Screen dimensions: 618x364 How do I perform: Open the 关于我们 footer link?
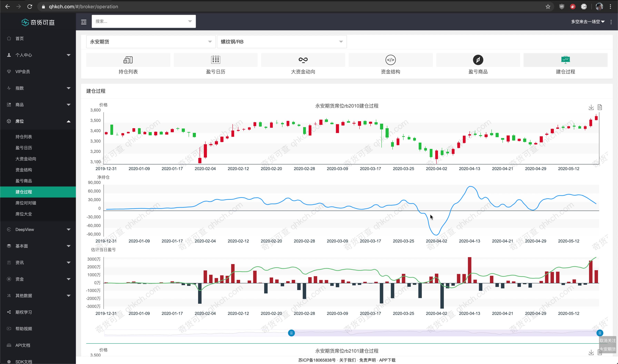[347, 360]
